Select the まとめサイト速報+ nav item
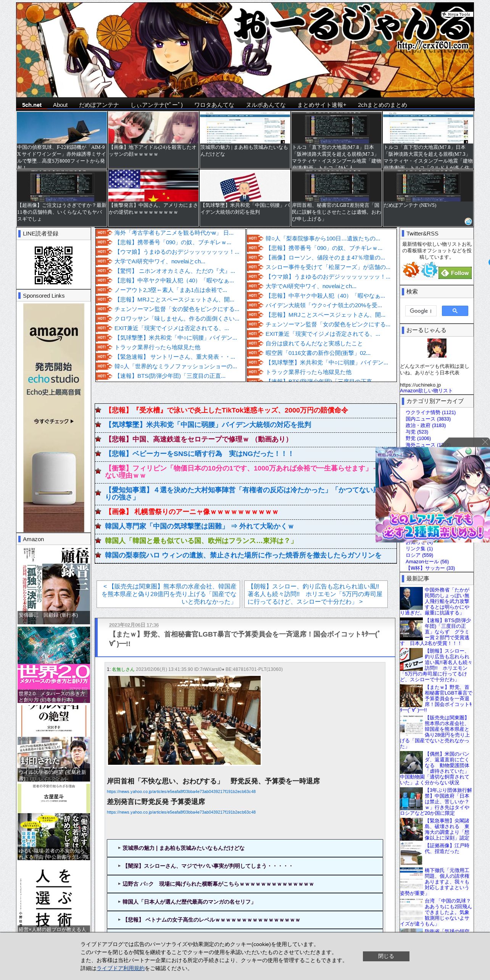Image resolution: width=490 pixels, height=980 pixels. pos(322,105)
